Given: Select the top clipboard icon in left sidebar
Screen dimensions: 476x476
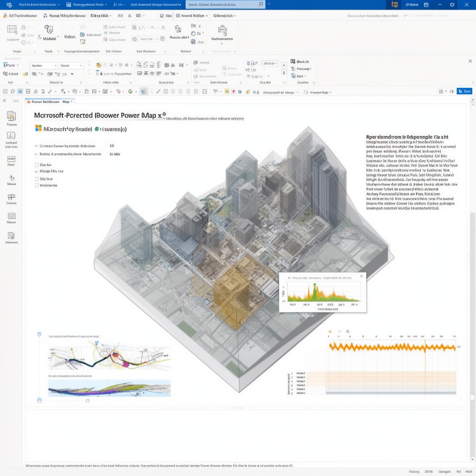Looking at the screenshot, I should tap(11, 116).
